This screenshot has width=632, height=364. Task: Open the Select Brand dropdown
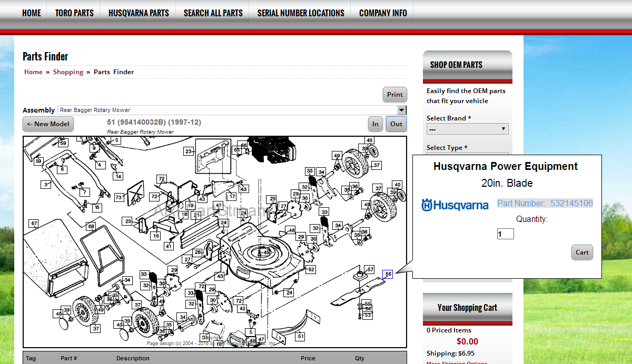467,129
